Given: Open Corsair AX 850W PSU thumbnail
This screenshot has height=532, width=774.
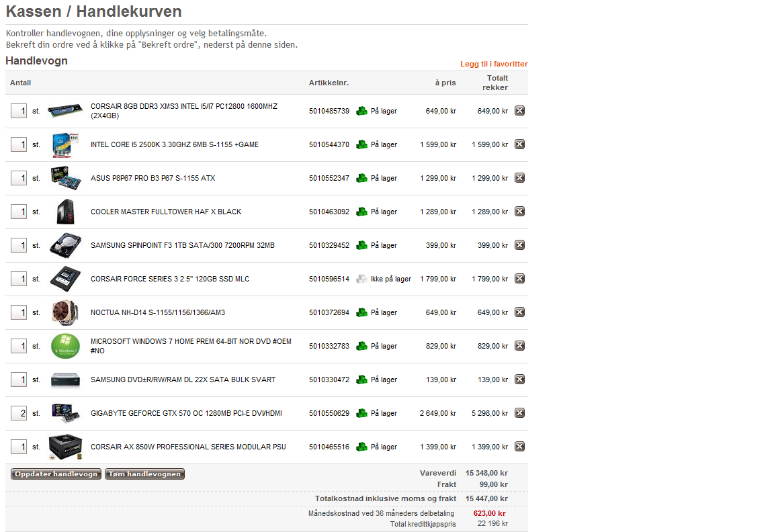Looking at the screenshot, I should pos(65,447).
